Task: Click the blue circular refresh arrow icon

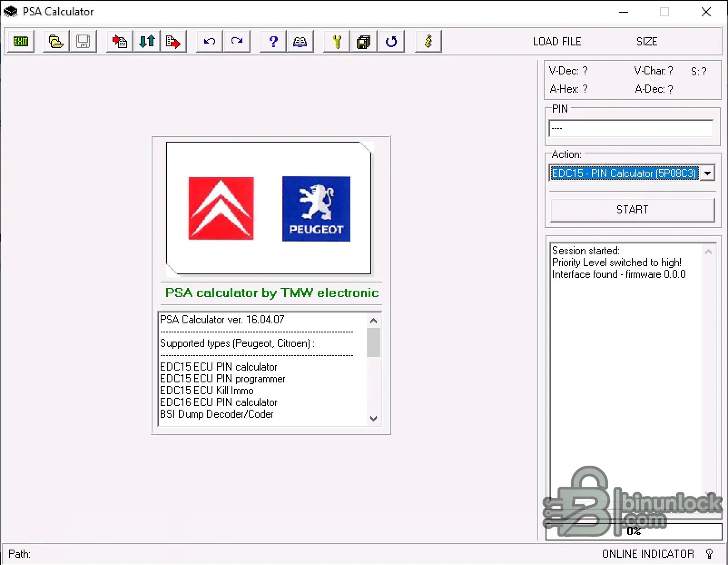Action: click(x=391, y=42)
